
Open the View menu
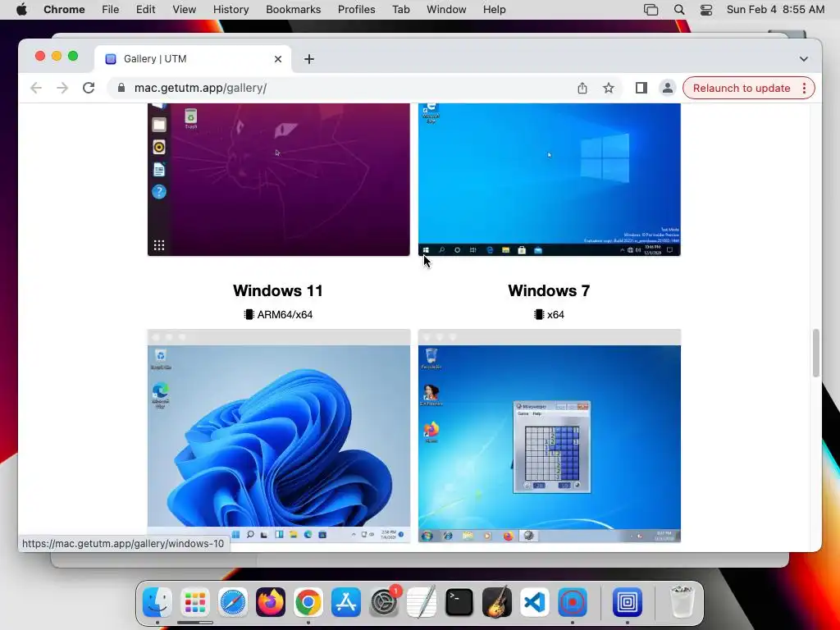coord(184,10)
